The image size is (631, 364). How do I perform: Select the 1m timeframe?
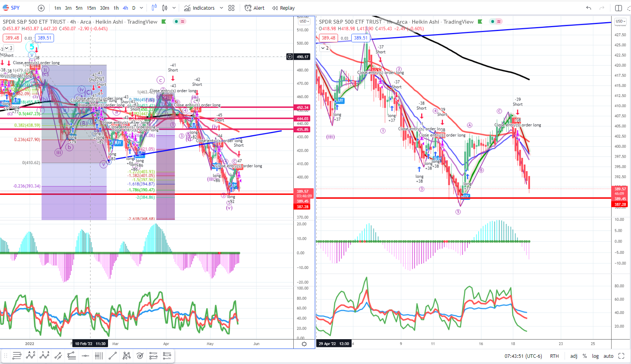(58, 8)
